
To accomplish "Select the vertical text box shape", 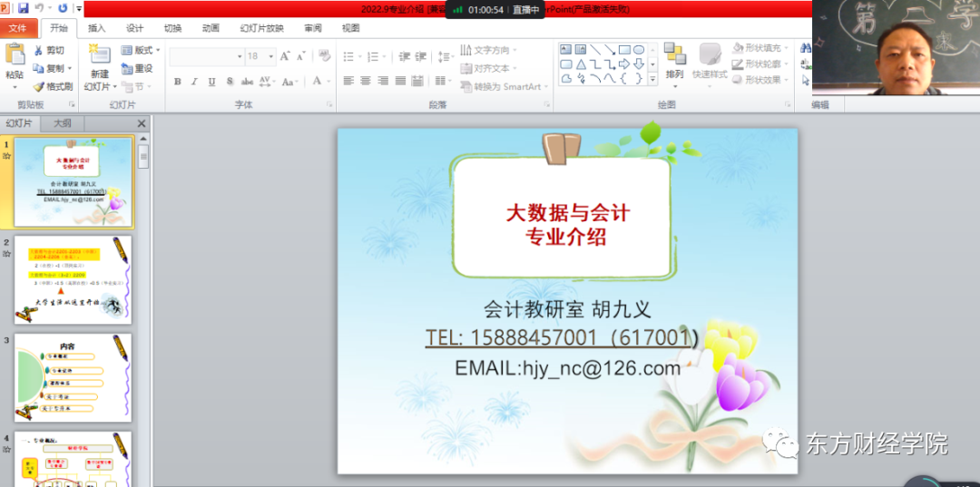I will [581, 49].
